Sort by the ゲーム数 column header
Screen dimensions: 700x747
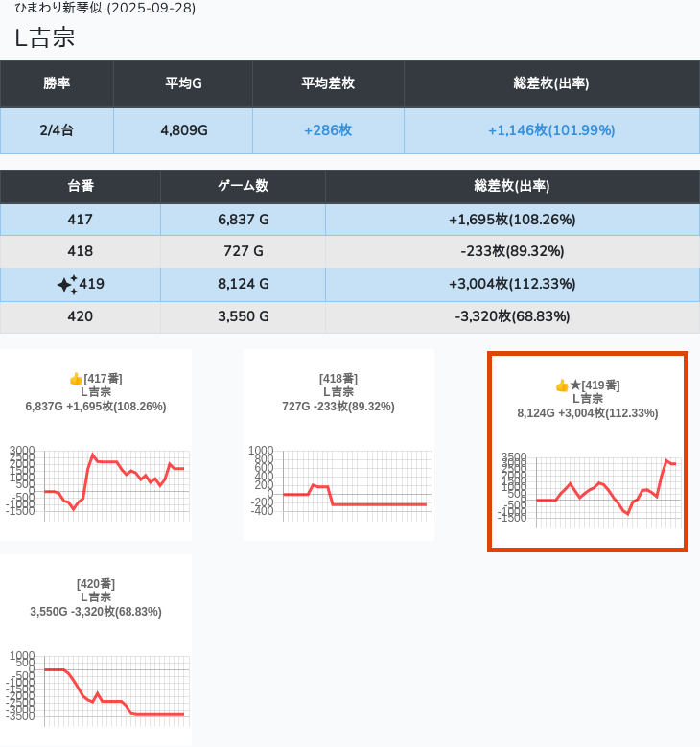pyautogui.click(x=243, y=186)
